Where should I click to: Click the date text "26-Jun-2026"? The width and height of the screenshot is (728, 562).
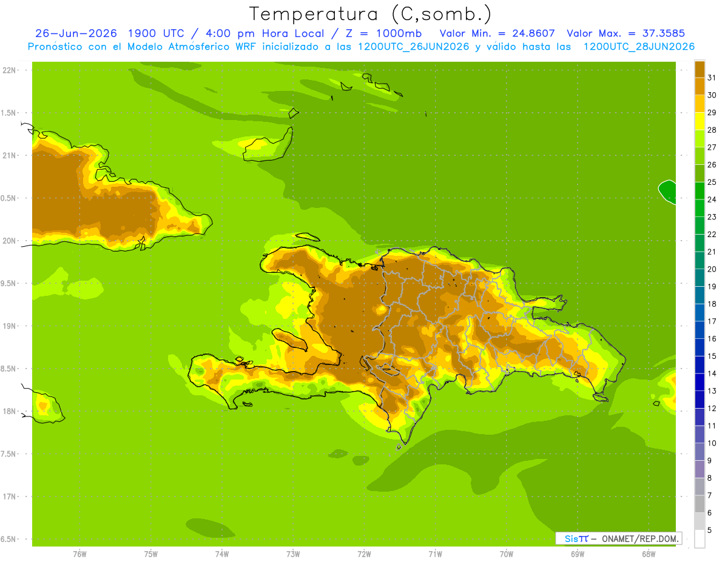(x=76, y=33)
